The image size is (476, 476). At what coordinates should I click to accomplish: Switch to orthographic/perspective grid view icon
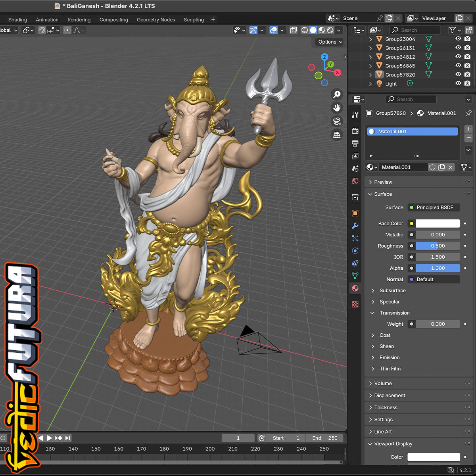[337, 135]
